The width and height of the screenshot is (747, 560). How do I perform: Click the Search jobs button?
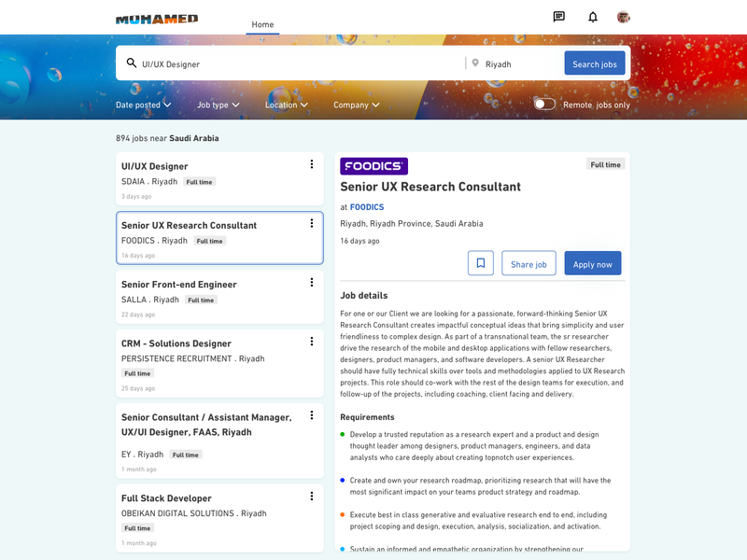point(595,63)
